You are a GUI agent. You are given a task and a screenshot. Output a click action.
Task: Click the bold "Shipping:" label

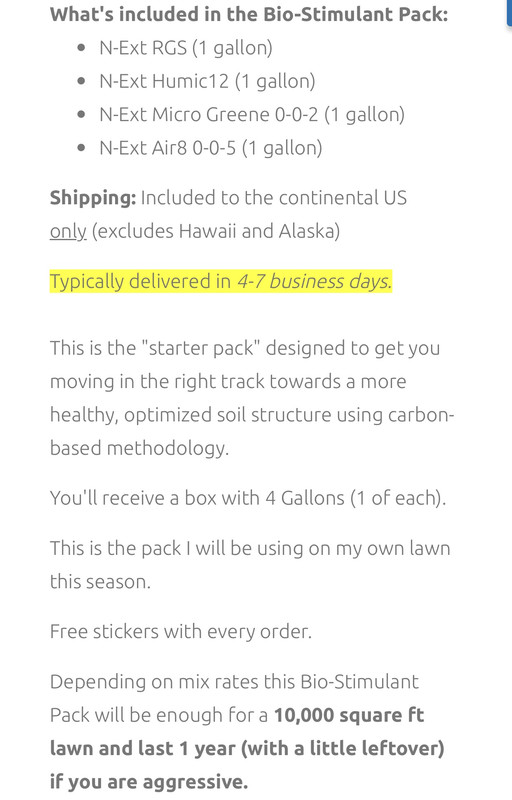93,198
